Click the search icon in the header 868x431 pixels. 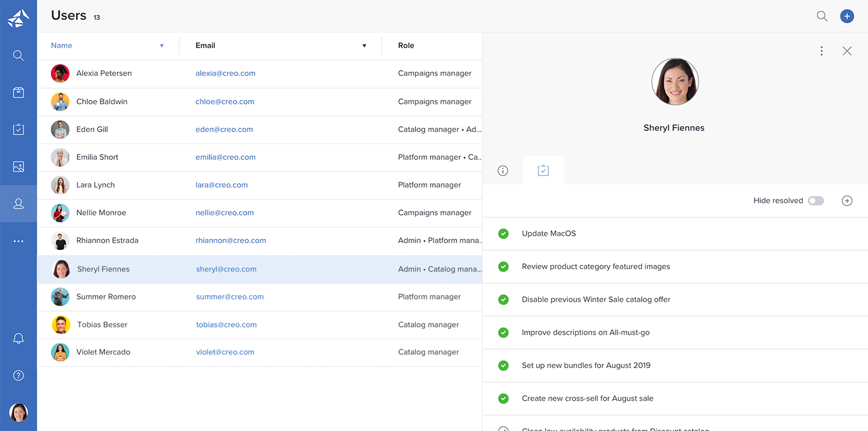tap(822, 16)
